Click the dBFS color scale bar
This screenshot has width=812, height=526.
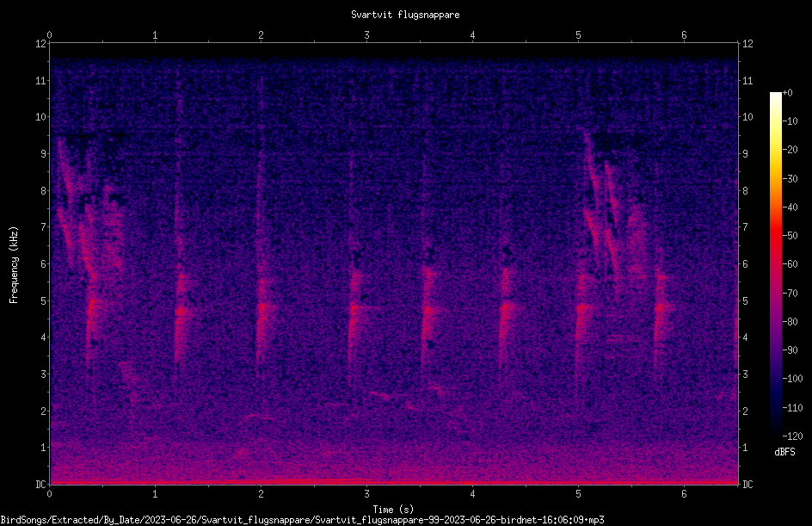click(776, 263)
